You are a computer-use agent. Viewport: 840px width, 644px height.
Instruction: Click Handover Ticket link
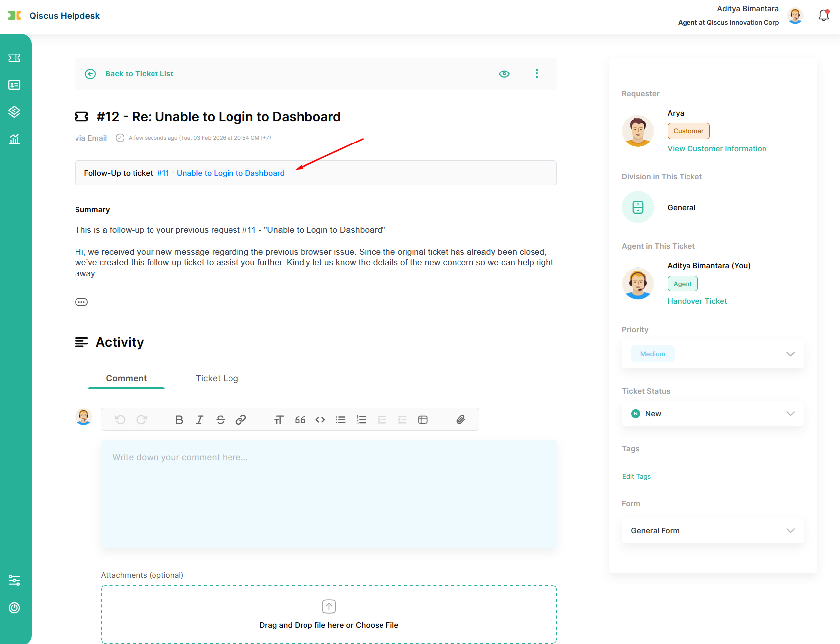697,301
